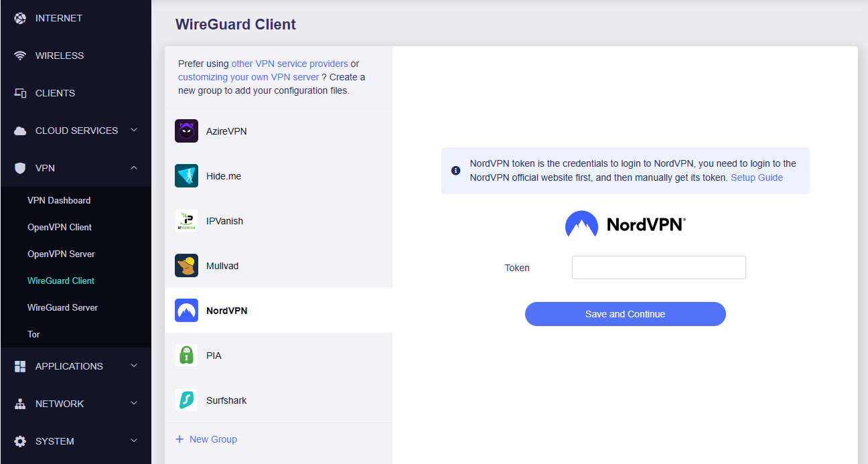Open the NordVPN Setup Guide link
This screenshot has height=464, width=868.
[x=756, y=177]
